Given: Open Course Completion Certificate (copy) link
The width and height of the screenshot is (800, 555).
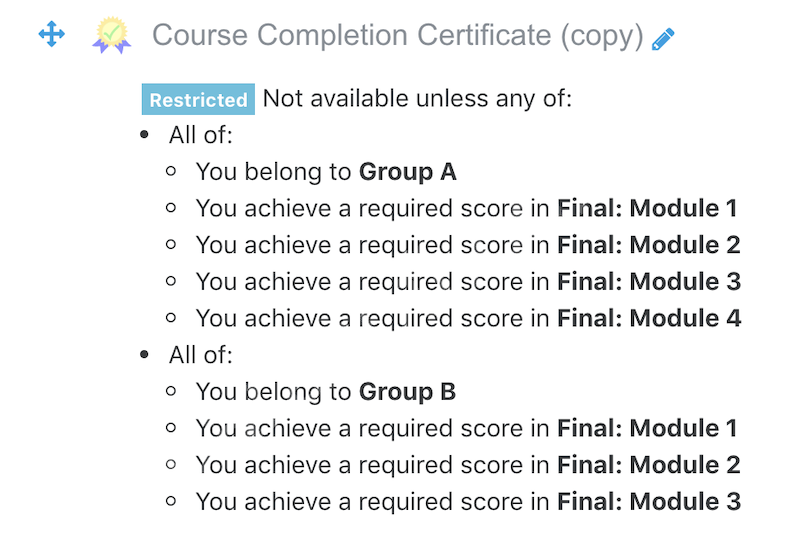Looking at the screenshot, I should 398,35.
